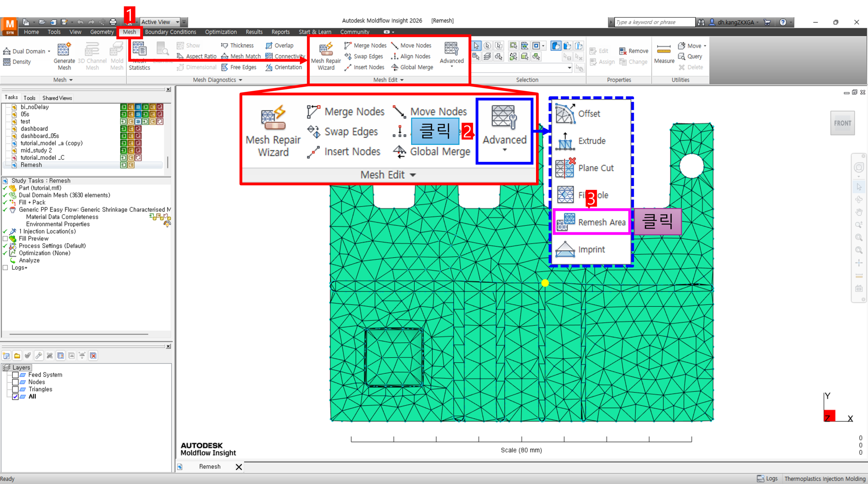Run the Aspect Ratio diagnostic
Image resolution: width=868 pixels, height=484 pixels.
click(x=197, y=56)
